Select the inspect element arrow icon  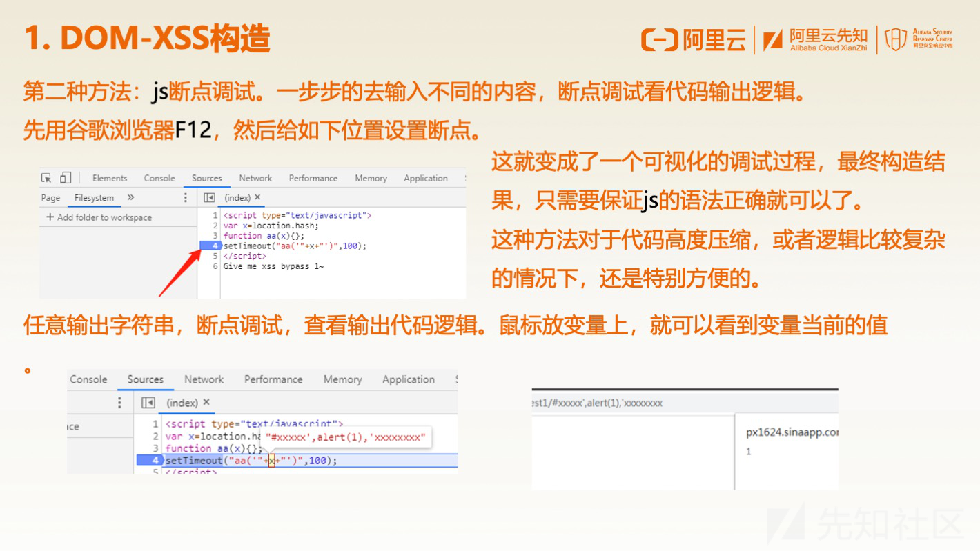pos(47,178)
